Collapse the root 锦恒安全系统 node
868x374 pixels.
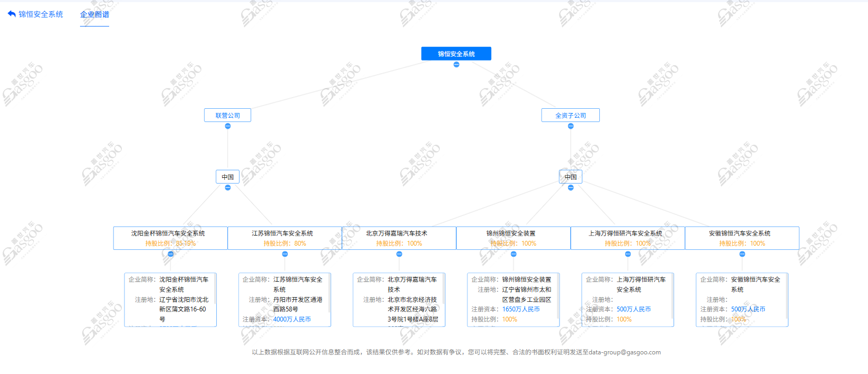point(456,65)
